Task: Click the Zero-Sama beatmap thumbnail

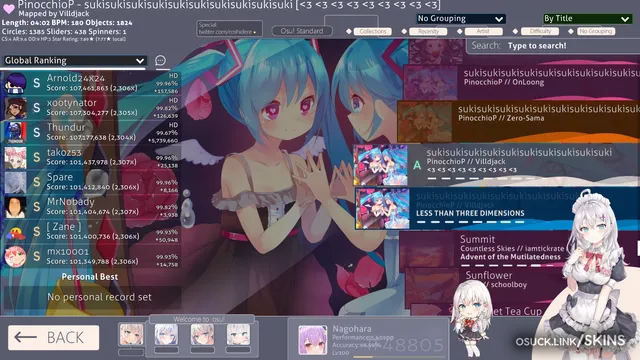Action: coord(425,122)
